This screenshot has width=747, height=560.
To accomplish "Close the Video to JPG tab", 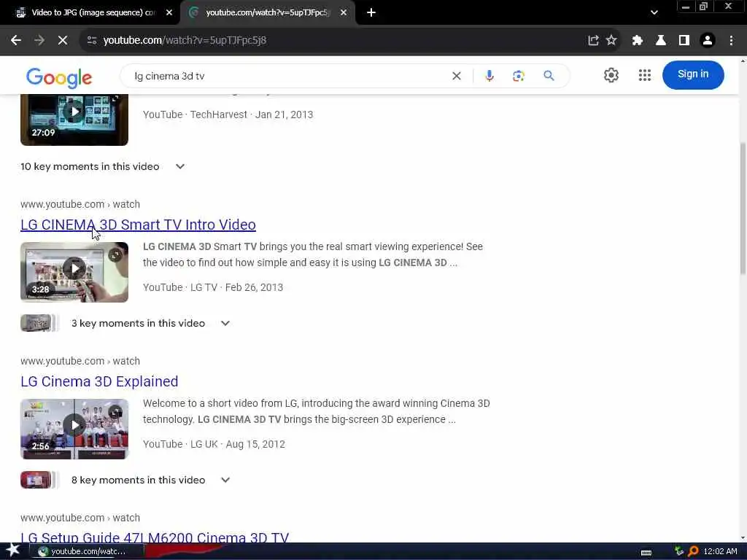I will point(169,13).
